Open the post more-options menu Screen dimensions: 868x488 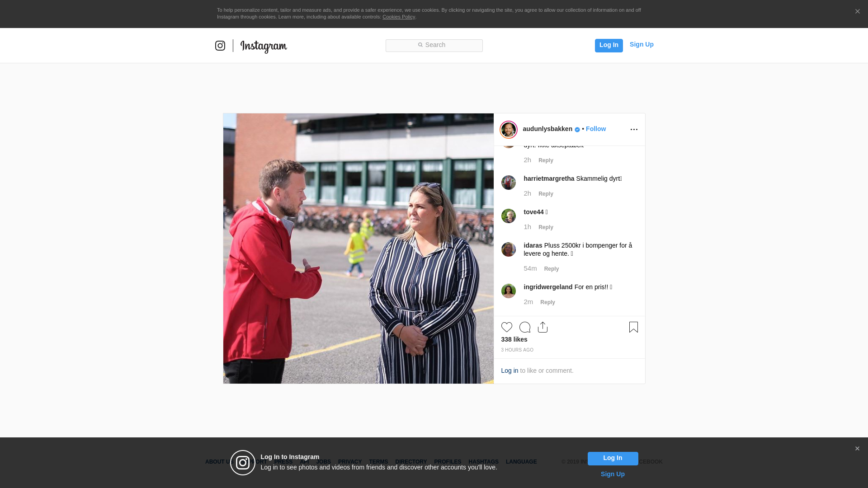(634, 130)
